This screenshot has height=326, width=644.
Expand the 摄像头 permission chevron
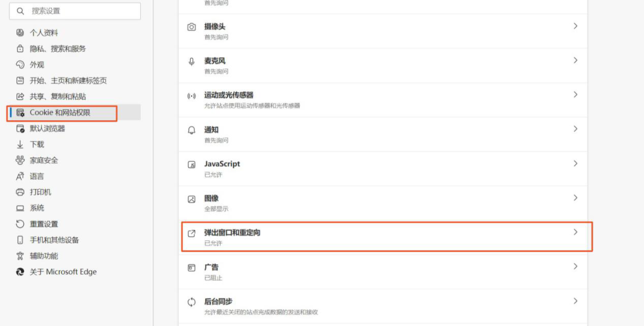[575, 26]
